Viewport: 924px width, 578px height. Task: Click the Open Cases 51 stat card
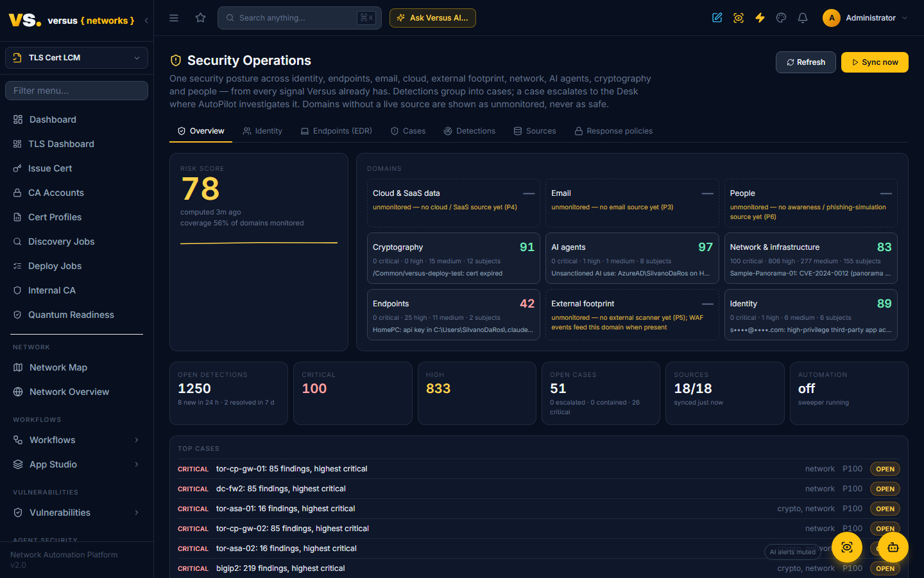point(601,393)
